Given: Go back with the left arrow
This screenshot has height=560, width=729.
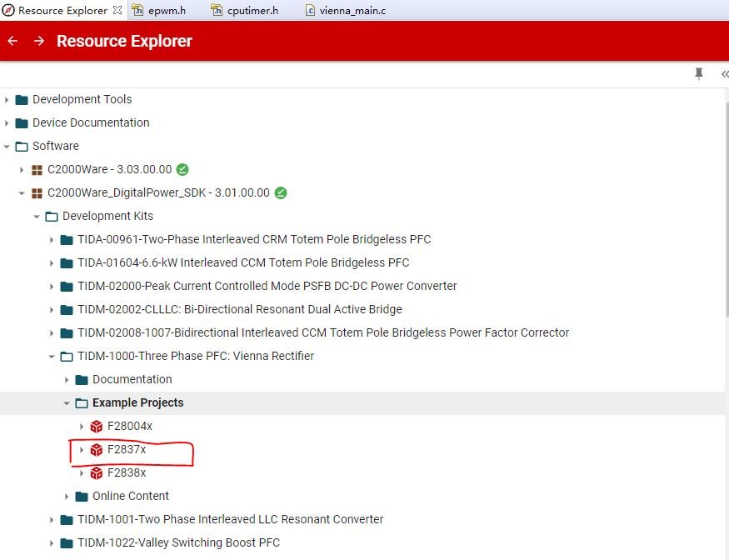Looking at the screenshot, I should click(12, 41).
